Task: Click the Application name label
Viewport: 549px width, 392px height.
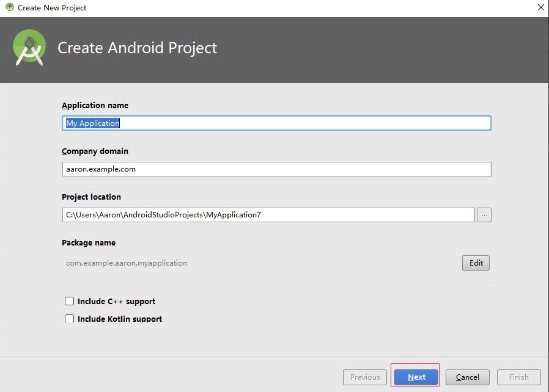Action: point(95,105)
